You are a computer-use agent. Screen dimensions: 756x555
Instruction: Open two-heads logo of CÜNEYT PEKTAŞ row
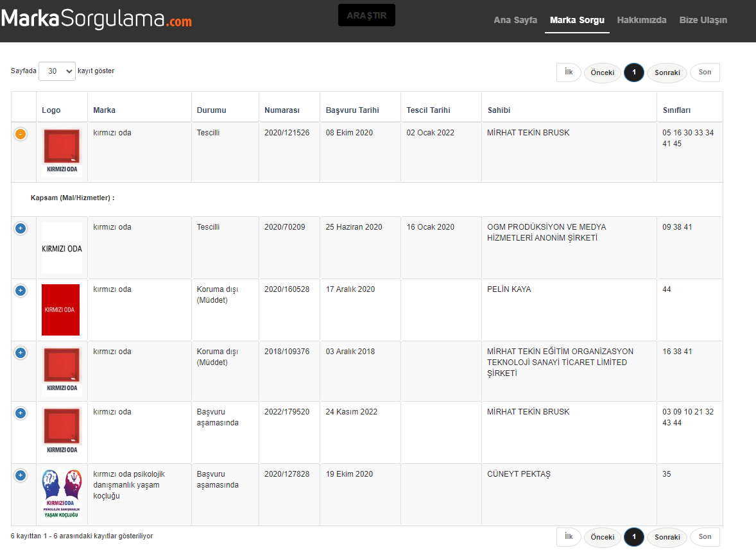(x=62, y=494)
